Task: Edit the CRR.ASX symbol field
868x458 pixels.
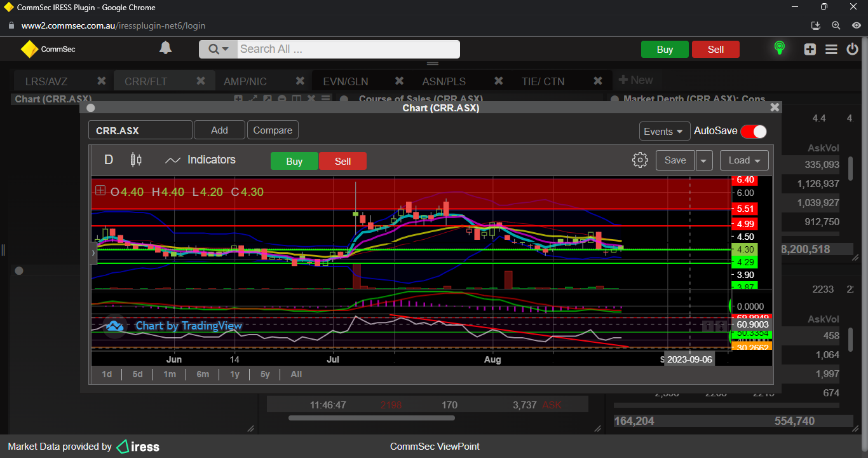Action: pos(140,130)
